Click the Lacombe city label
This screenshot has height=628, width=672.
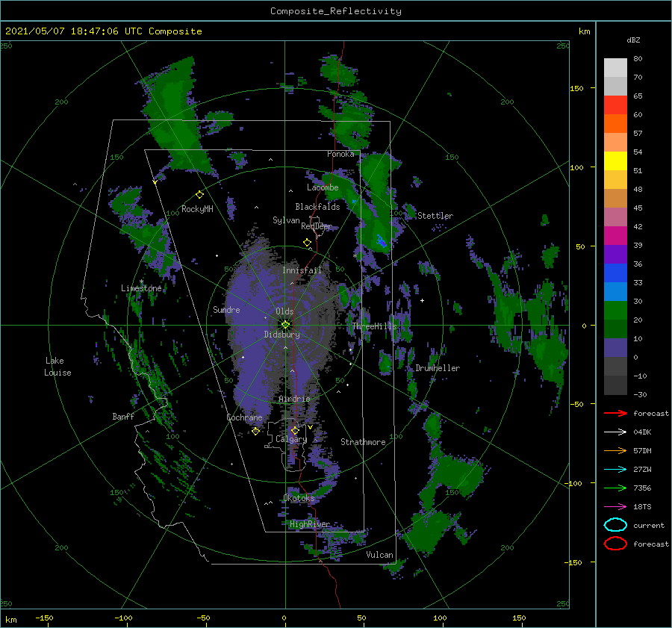[x=323, y=187]
